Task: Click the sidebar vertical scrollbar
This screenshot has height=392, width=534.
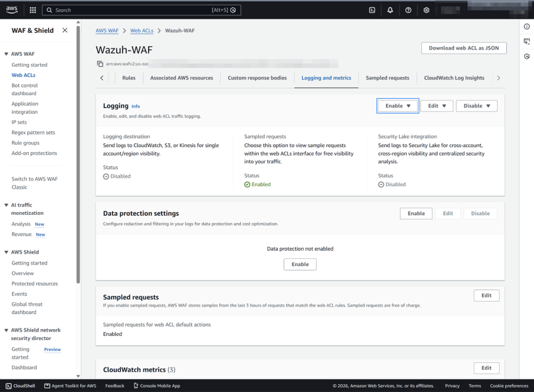Action: [78, 155]
